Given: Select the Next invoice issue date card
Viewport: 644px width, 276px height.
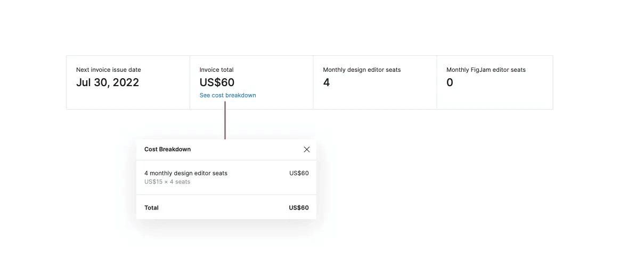Looking at the screenshot, I should [x=128, y=82].
